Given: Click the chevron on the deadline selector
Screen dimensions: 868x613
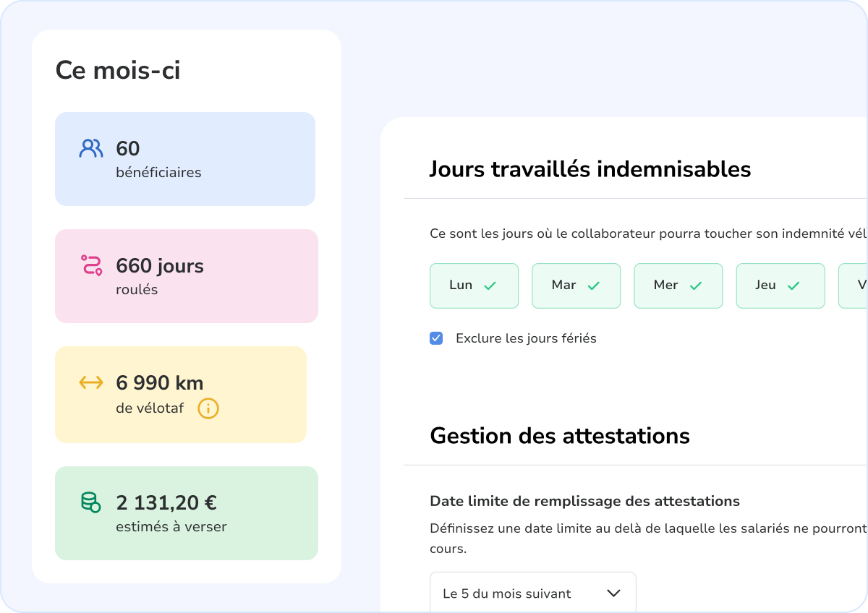Looking at the screenshot, I should 613,593.
